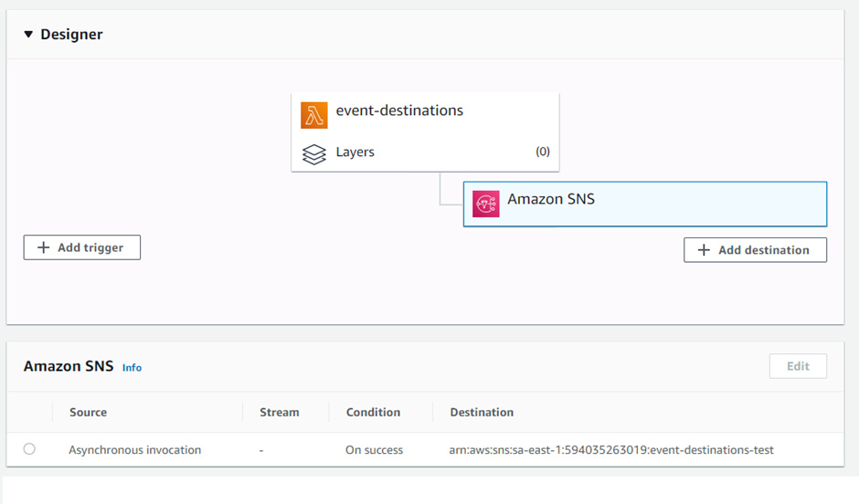
Task: Select the Amazon SNS destination box
Action: 645,205
